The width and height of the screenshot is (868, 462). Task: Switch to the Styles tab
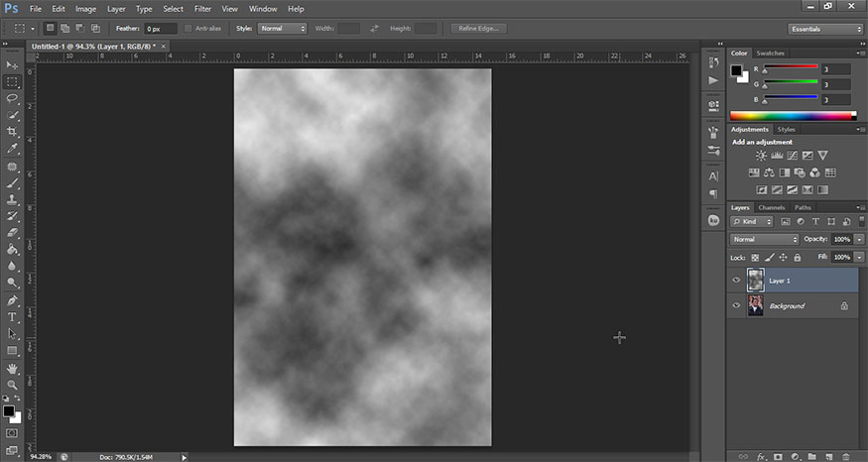click(786, 130)
